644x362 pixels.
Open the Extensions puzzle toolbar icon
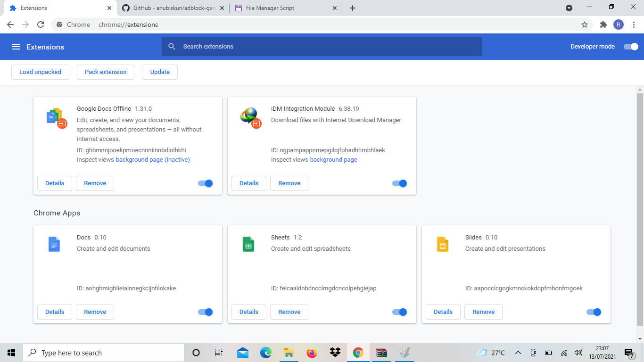click(603, 25)
